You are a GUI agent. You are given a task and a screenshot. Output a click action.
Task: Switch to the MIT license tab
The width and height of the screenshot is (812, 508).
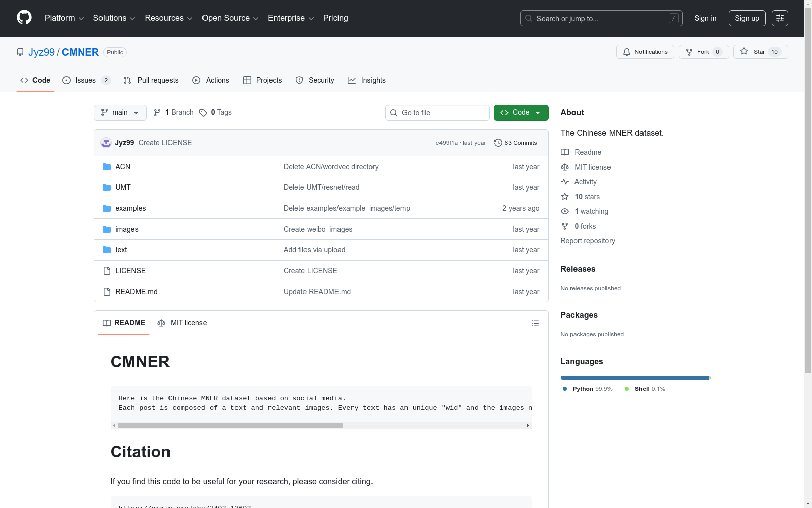tap(182, 323)
